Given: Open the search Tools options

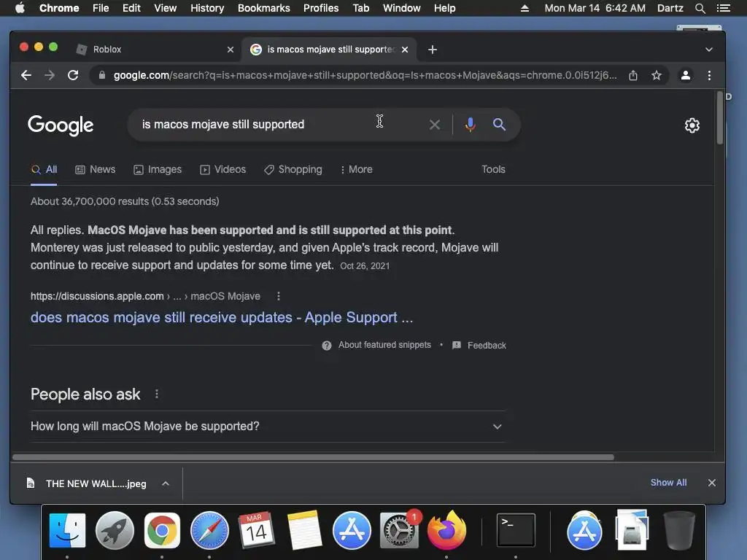Looking at the screenshot, I should [493, 169].
